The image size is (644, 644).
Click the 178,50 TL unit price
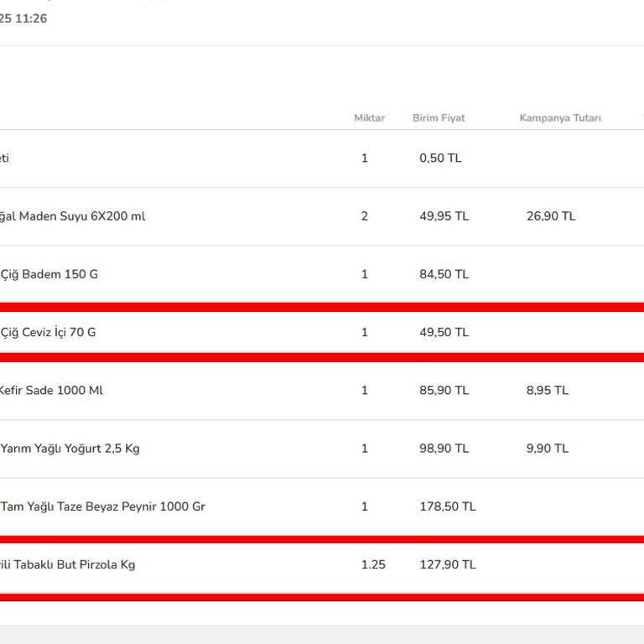pyautogui.click(x=447, y=506)
